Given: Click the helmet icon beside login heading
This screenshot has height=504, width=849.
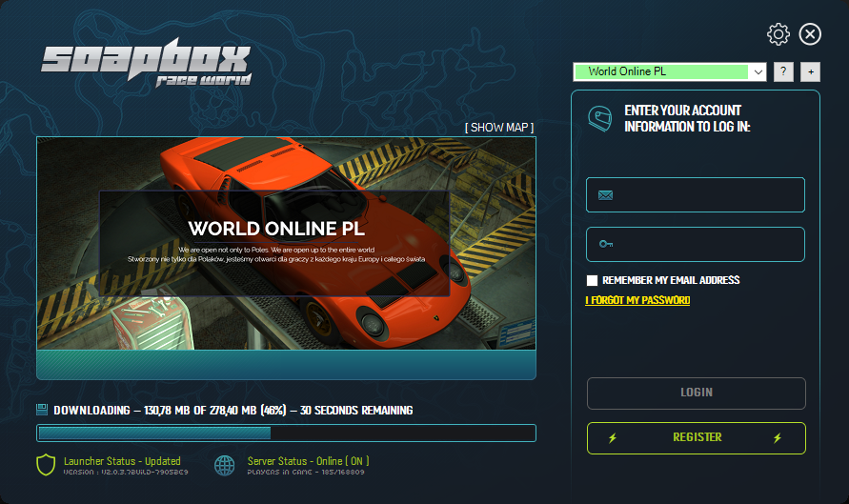Looking at the screenshot, I should (600, 118).
